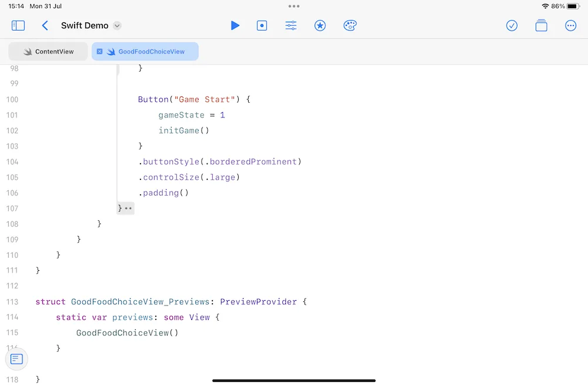Close the GoodFoodChoiceView tab

pyautogui.click(x=99, y=51)
